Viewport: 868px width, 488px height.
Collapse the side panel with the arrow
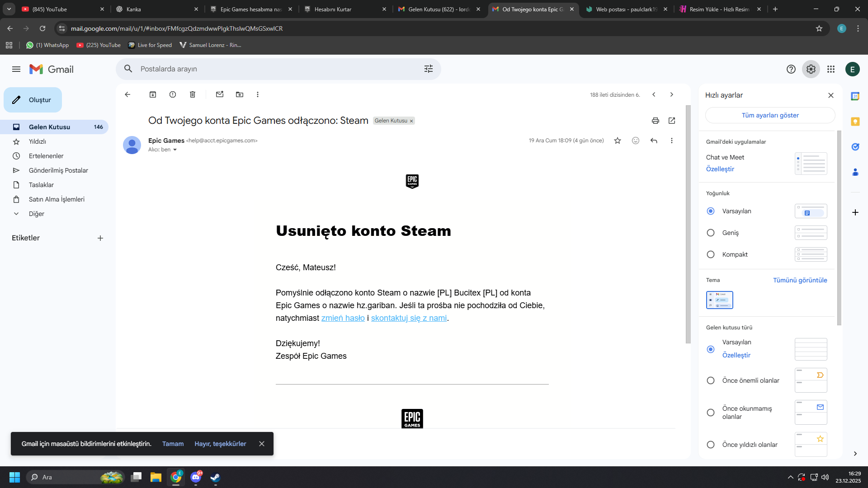click(x=855, y=454)
